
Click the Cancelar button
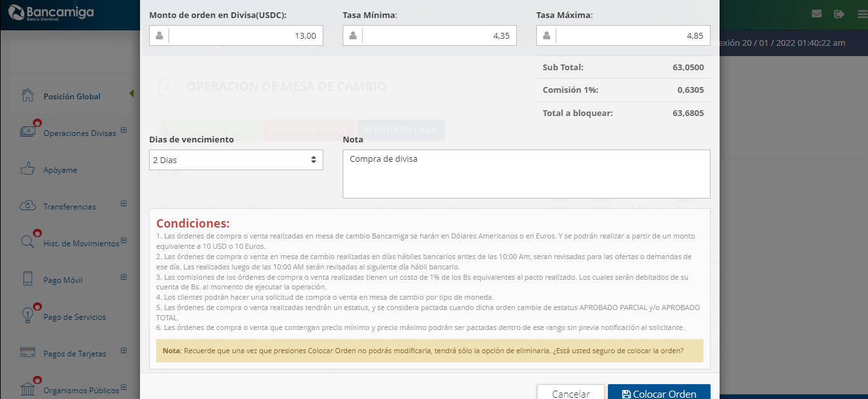coord(570,394)
